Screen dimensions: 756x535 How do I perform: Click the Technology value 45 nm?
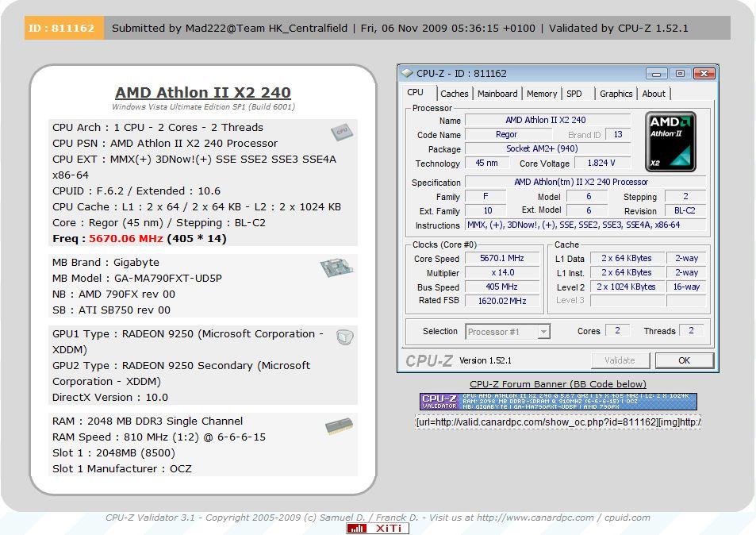[487, 163]
